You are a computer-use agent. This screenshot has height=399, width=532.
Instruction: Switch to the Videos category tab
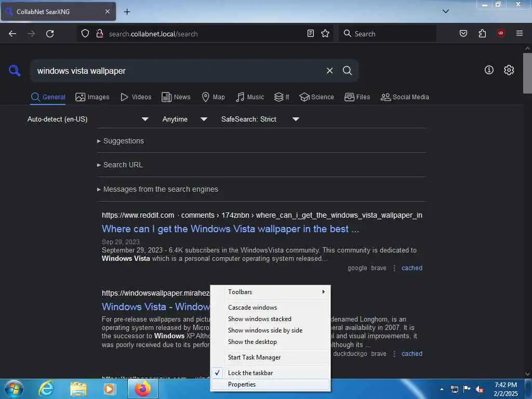(136, 97)
